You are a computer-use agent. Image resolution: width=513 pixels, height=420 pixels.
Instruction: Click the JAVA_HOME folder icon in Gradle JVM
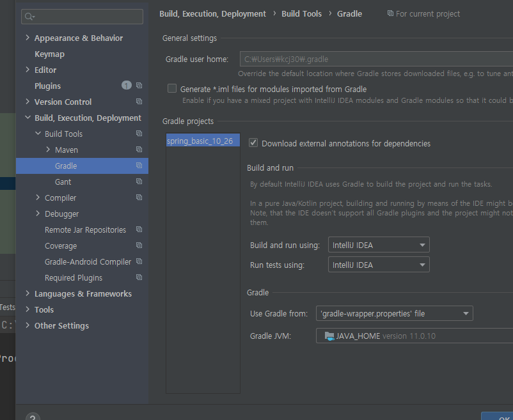(x=329, y=336)
